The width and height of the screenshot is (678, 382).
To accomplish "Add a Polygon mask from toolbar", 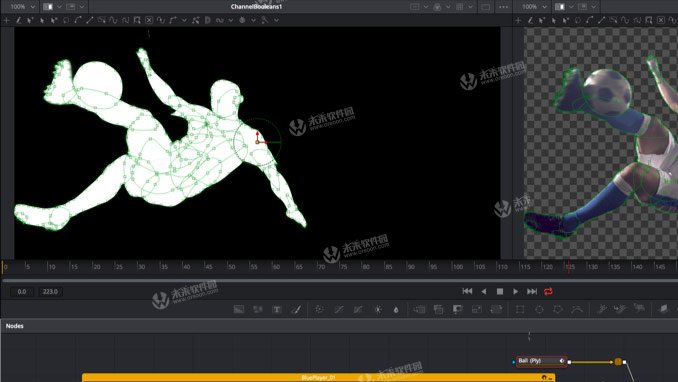I will click(x=558, y=309).
